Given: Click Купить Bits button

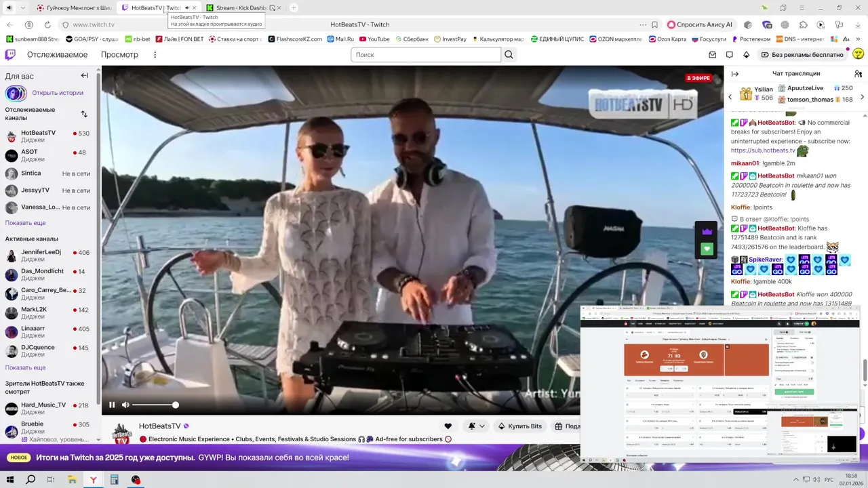Looking at the screenshot, I should coord(520,426).
